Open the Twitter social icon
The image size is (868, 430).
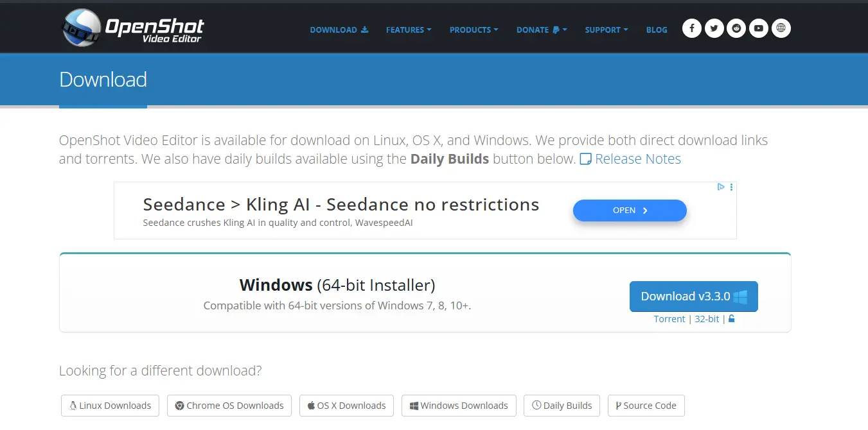tap(714, 28)
